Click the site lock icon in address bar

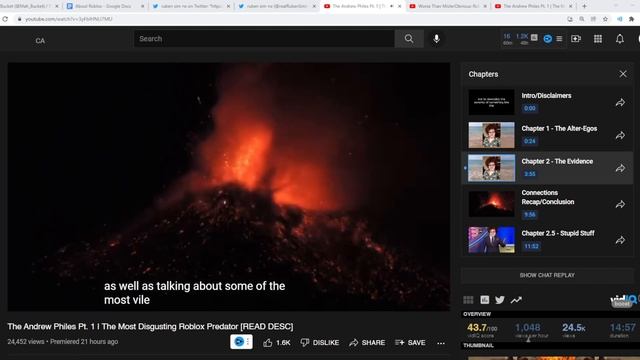point(19,19)
